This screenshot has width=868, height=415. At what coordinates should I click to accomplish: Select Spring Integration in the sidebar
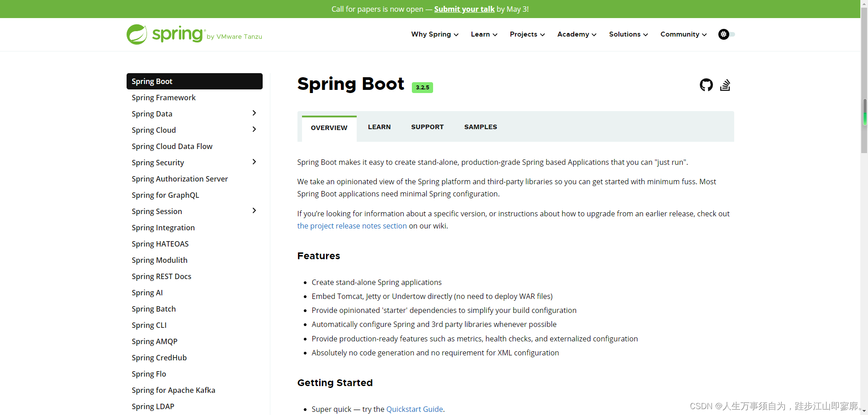(163, 228)
